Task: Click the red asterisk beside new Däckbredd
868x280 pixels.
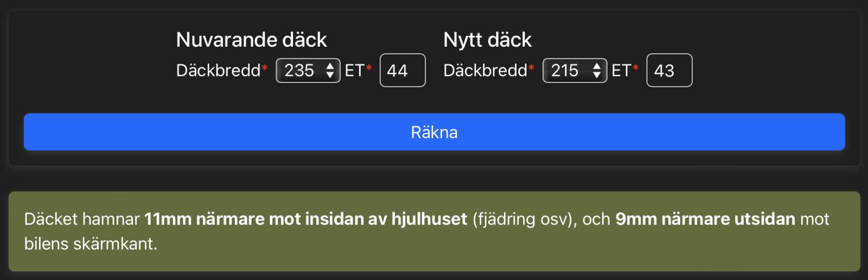Action: point(532,68)
